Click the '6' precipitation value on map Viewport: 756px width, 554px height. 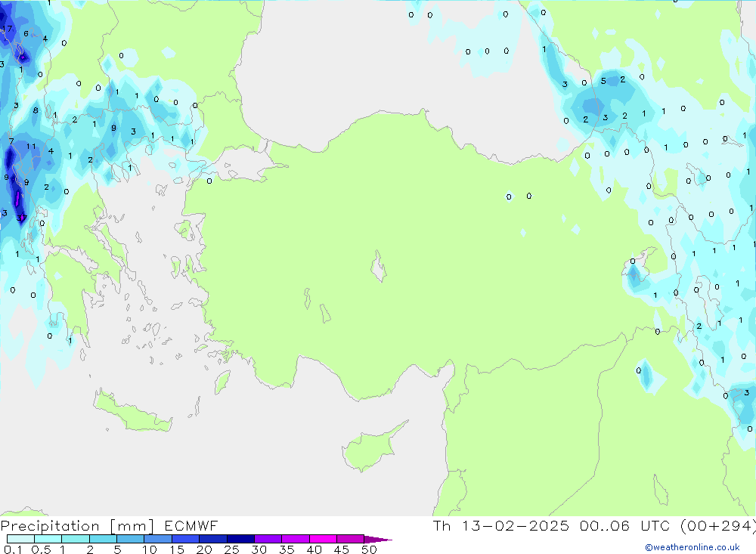point(26,34)
